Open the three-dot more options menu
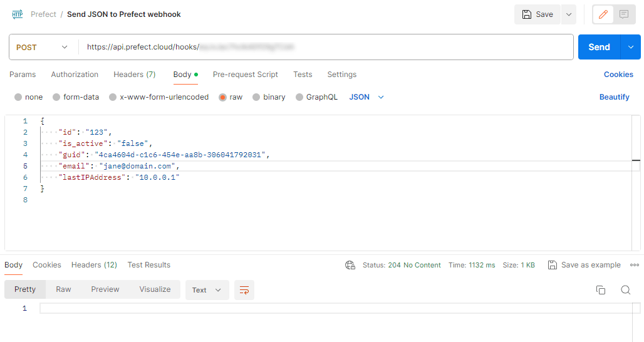Viewport: 644px width, 342px height. point(634,265)
